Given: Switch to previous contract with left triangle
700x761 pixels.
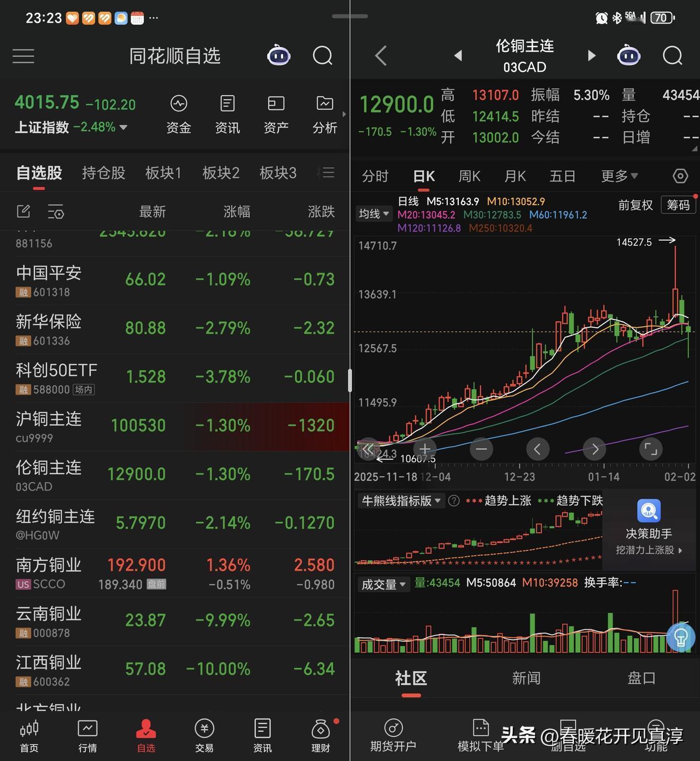Looking at the screenshot, I should coord(458,55).
